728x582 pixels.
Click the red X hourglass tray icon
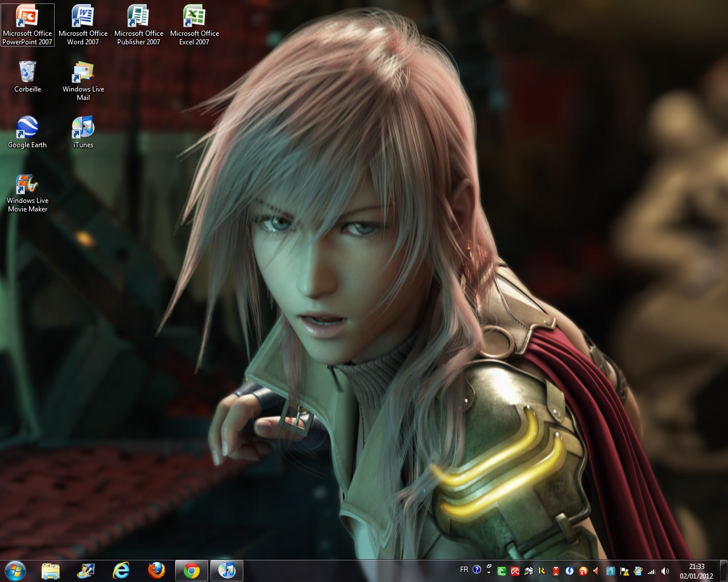556,571
